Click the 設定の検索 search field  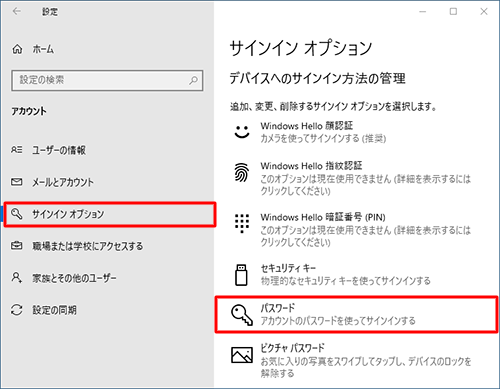tap(107, 80)
